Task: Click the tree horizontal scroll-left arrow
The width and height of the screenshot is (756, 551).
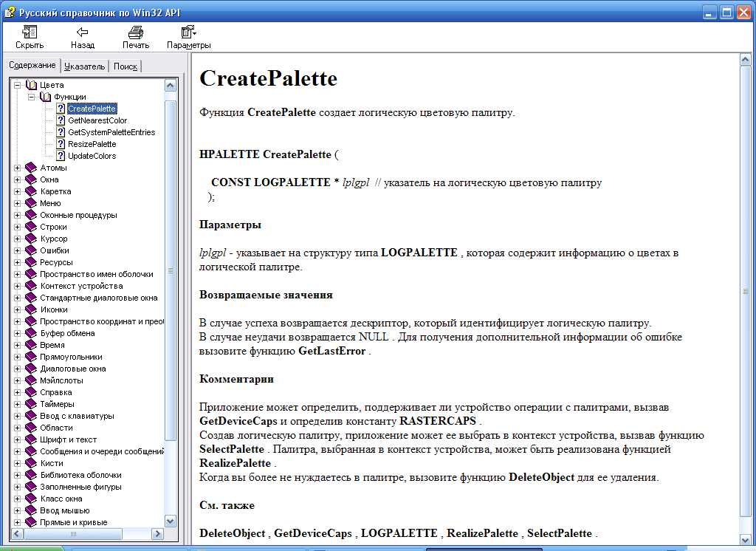Action: pyautogui.click(x=18, y=533)
